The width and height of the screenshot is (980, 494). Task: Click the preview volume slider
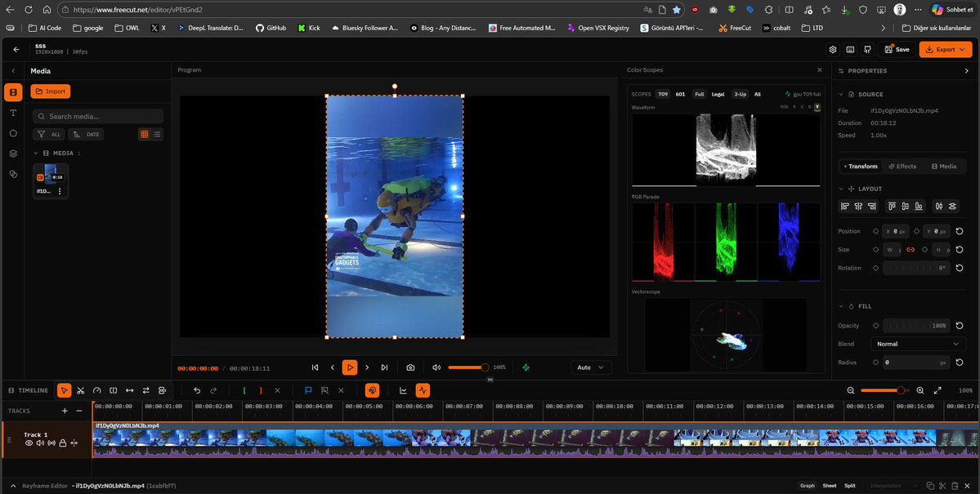click(x=468, y=367)
